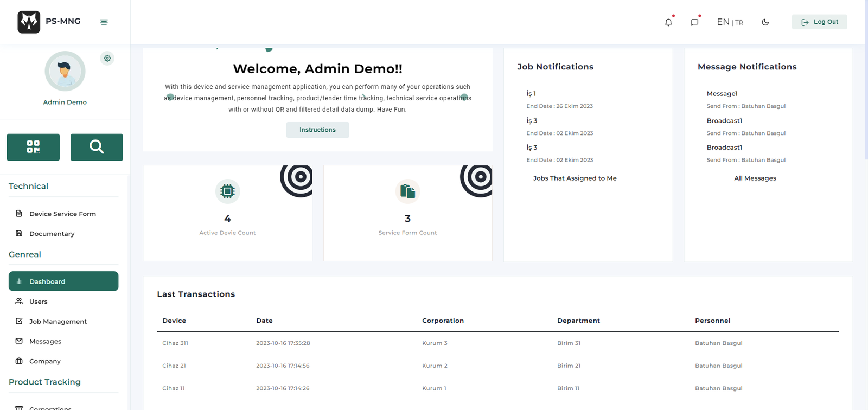Collapse the sidebar with hamburger icon

click(x=104, y=22)
